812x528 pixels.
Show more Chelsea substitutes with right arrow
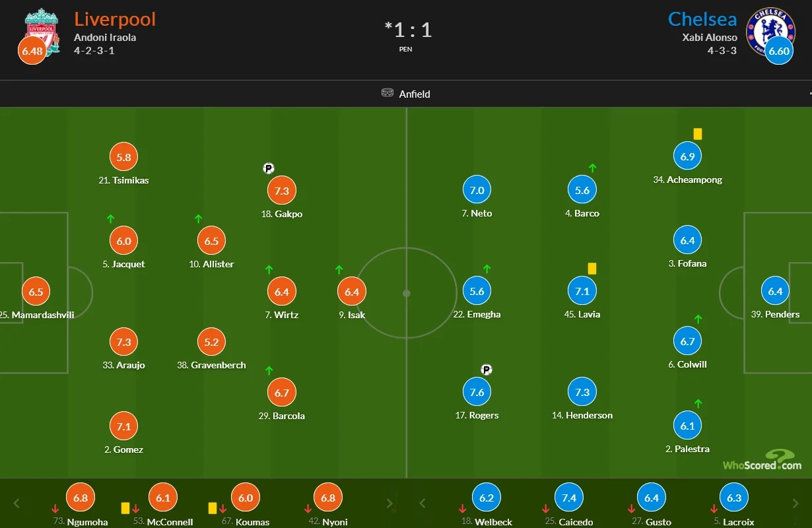coord(796,504)
